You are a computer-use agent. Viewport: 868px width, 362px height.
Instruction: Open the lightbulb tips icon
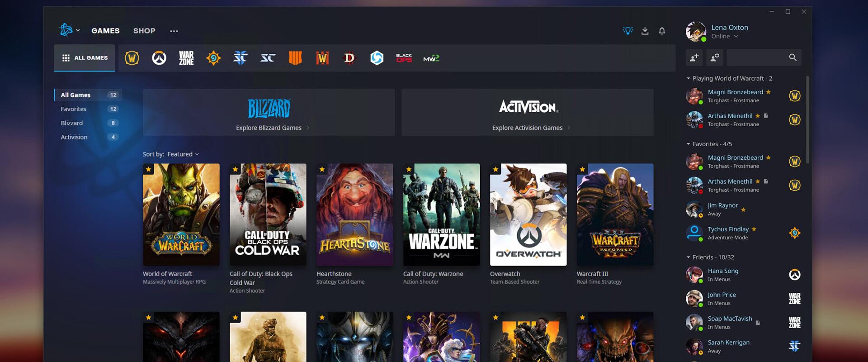point(628,31)
